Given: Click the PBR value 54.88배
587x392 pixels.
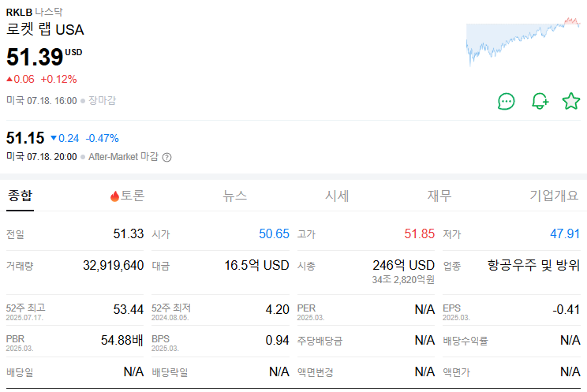Looking at the screenshot, I should click(x=122, y=340).
